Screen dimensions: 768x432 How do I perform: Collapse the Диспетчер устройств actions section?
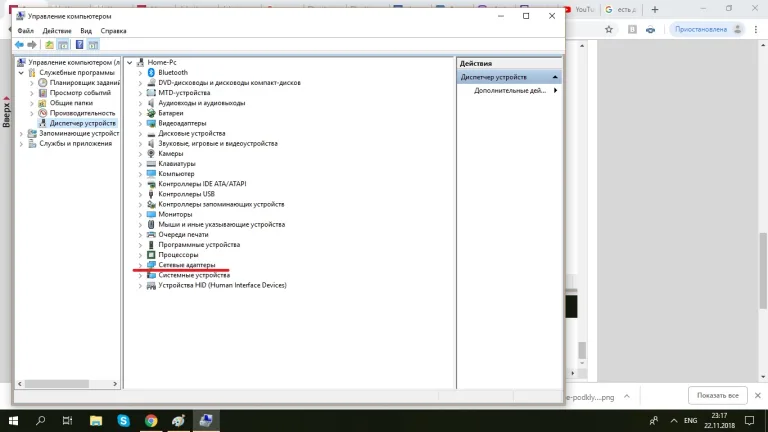pyautogui.click(x=555, y=77)
